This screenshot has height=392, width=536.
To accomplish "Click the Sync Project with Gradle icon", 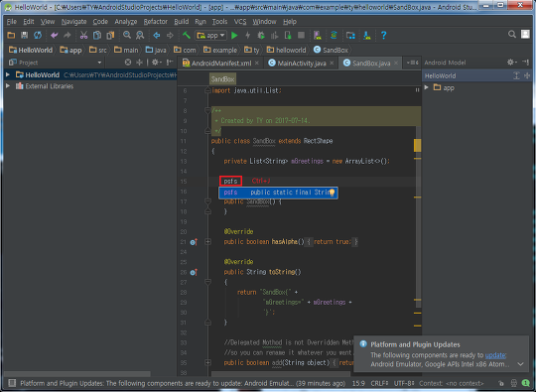I will click(334, 35).
